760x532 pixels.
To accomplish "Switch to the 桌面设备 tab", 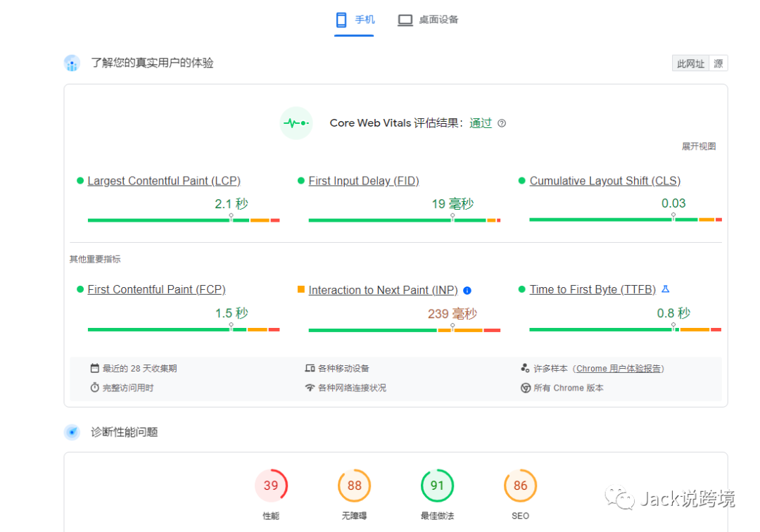I will [x=428, y=20].
